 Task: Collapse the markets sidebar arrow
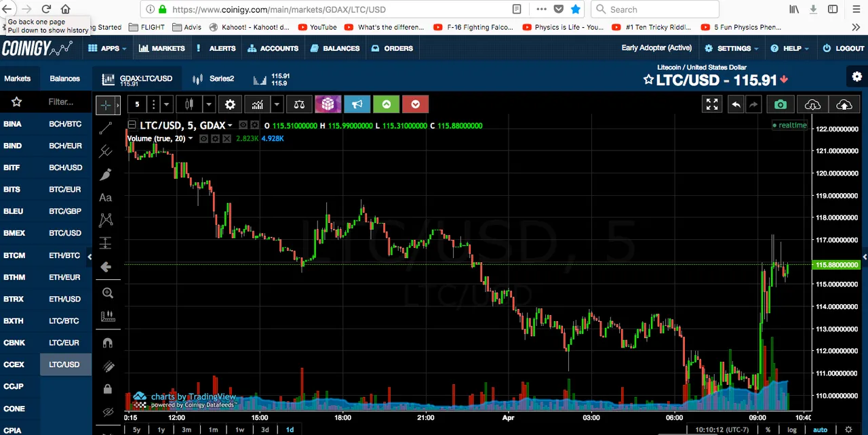[x=89, y=256]
